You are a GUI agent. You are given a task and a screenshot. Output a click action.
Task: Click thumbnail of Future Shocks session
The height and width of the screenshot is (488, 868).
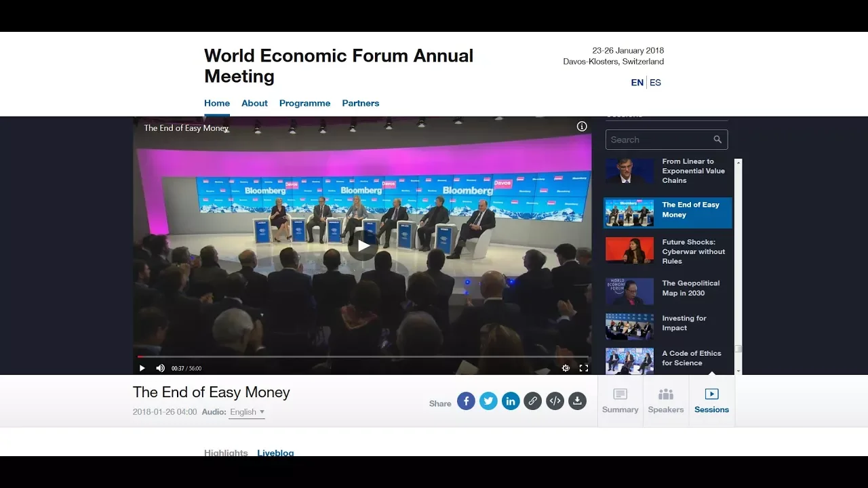click(x=629, y=250)
